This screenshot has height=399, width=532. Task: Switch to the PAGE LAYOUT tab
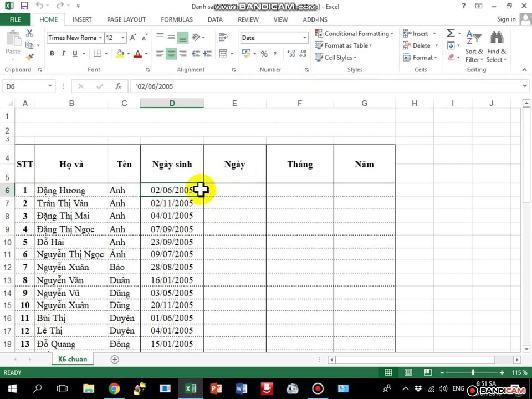pos(126,20)
